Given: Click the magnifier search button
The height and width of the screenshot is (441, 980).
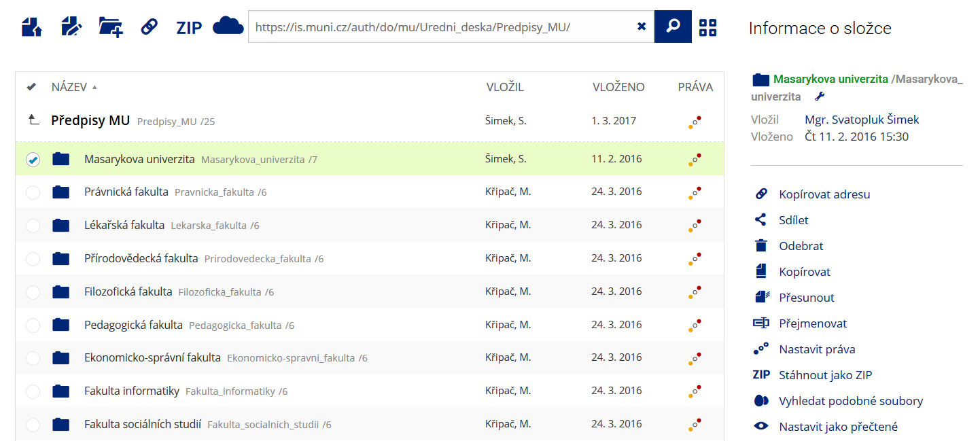Looking at the screenshot, I should [x=673, y=27].
